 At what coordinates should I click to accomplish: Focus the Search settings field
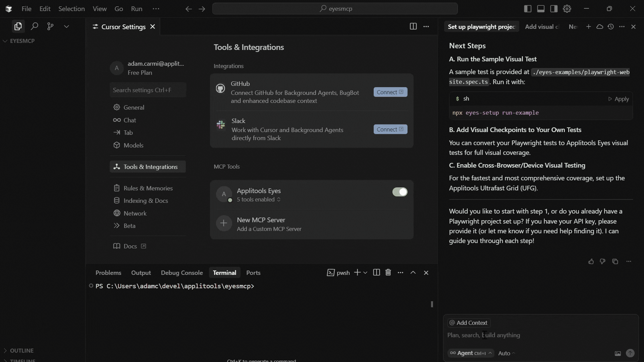pyautogui.click(x=148, y=90)
